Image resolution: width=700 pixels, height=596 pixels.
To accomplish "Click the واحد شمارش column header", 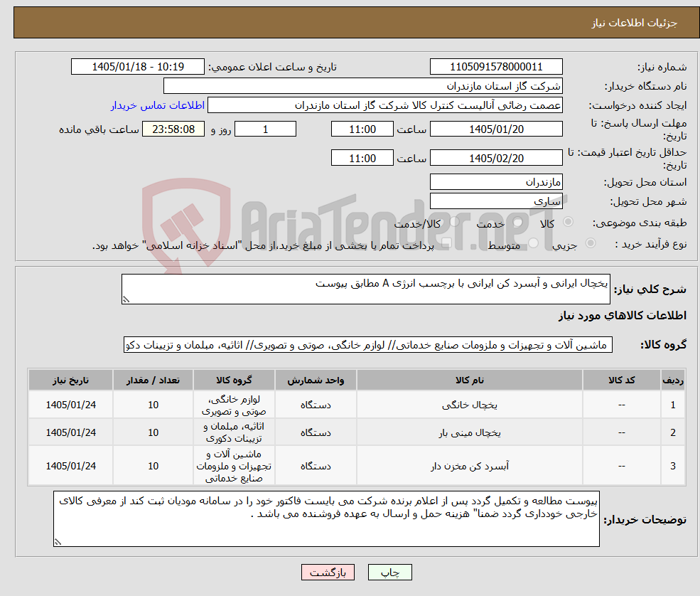I will click(316, 381).
